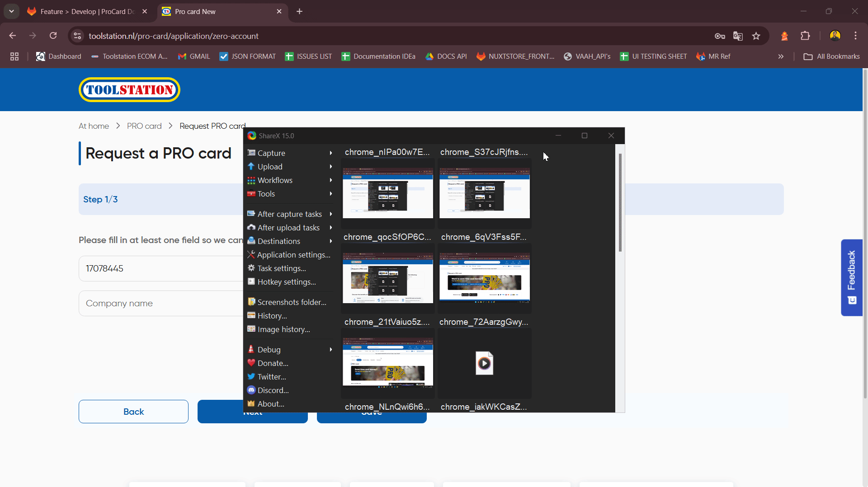868x487 pixels.
Task: Click the Google Translate icon in address bar
Action: tap(738, 36)
